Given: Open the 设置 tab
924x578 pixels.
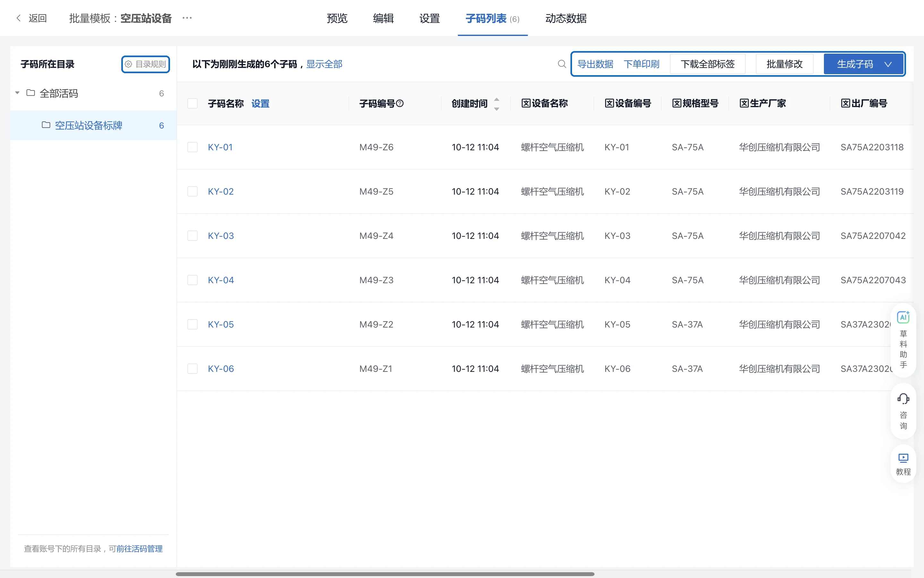Looking at the screenshot, I should pos(429,18).
